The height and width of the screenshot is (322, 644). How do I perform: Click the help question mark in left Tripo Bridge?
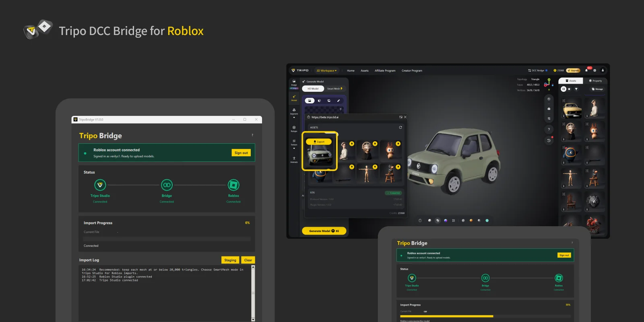point(252,135)
